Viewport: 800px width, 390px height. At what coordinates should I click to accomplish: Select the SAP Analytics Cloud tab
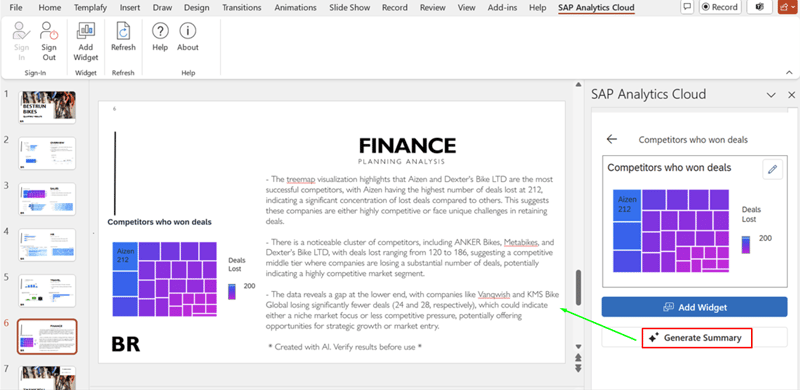596,8
